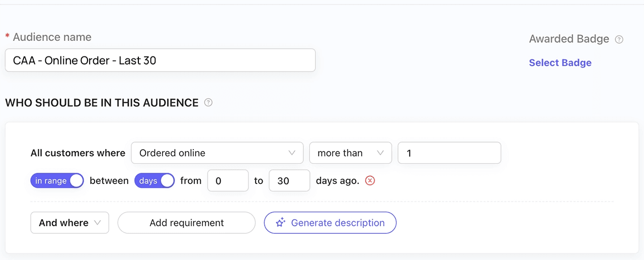Expand the more than comparison dropdown
Image resolution: width=644 pixels, height=260 pixels.
350,153
